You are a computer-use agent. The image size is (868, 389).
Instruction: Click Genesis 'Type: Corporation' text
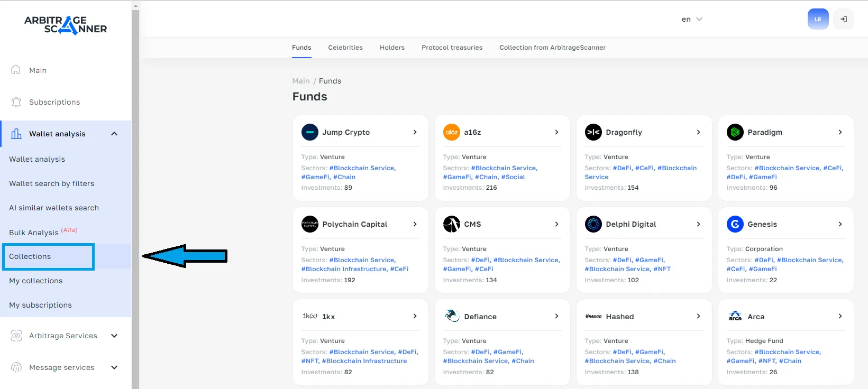754,249
